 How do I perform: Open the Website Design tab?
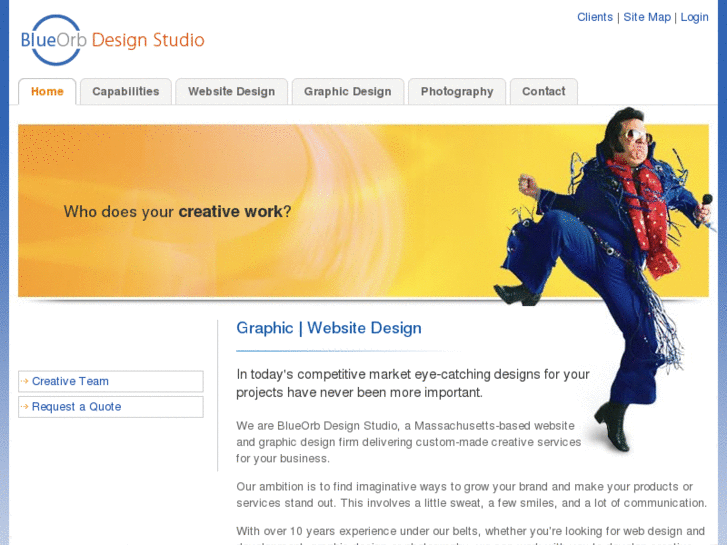(231, 91)
